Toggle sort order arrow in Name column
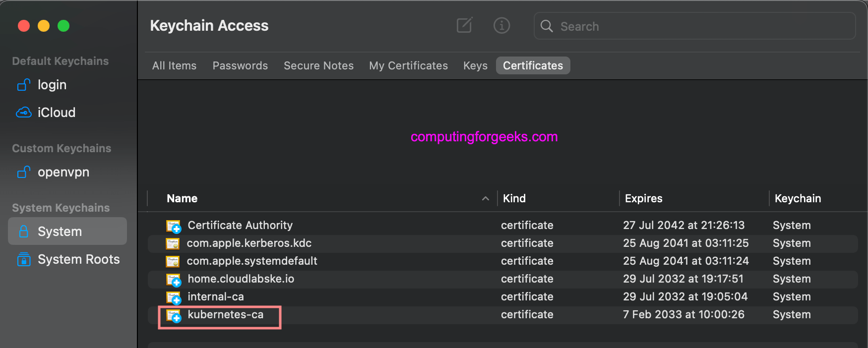The image size is (868, 348). click(x=485, y=199)
